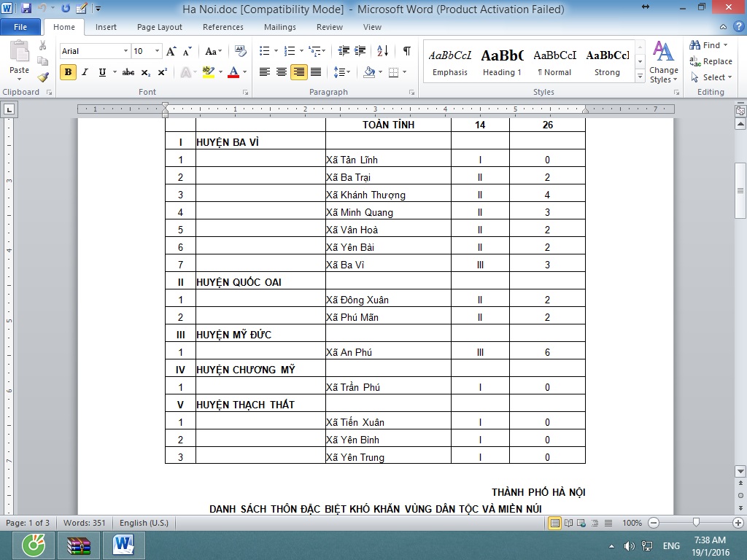Click the Grow Font icon
This screenshot has width=747, height=560.
coord(171,51)
